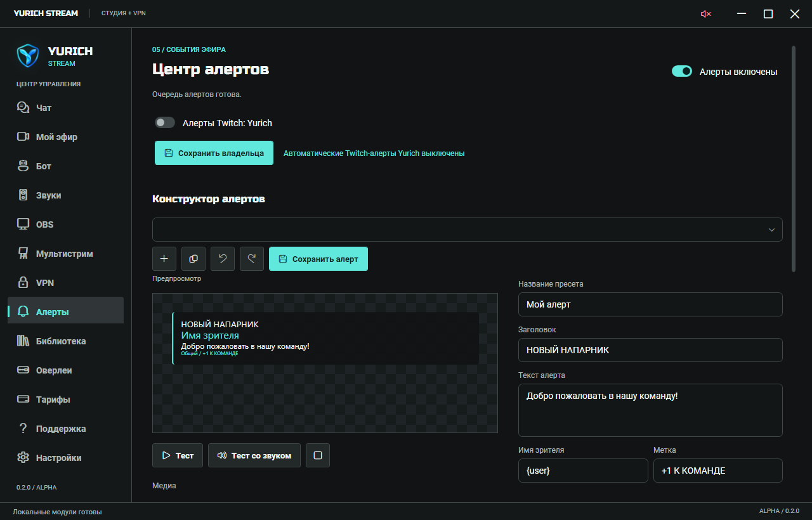Screen dimensions: 812x520
Task: Open Библиотека in sidebar
Action: click(65, 341)
